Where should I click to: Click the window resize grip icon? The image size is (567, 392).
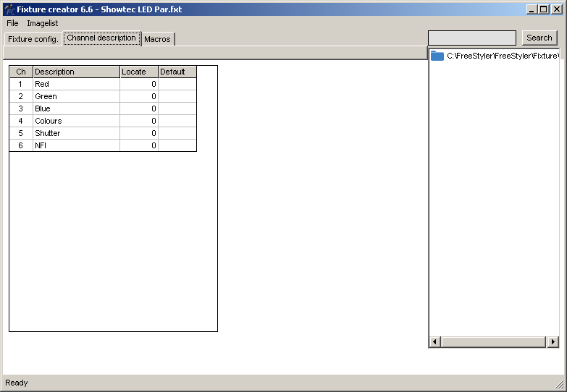tap(559, 384)
